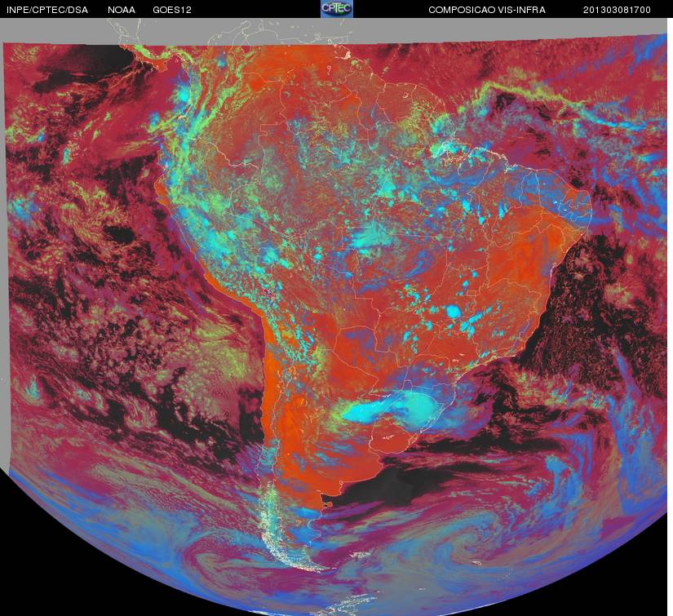The height and width of the screenshot is (616, 673).
Task: Select the INPE/CPTEC/DSA header text
Action: [47, 10]
